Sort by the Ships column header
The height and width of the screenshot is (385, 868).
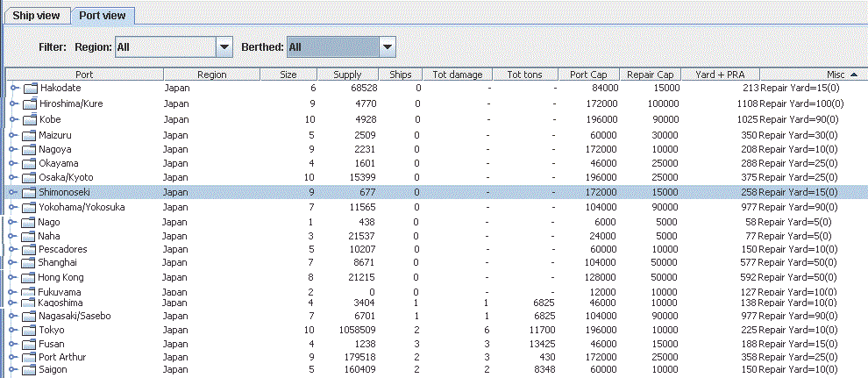pos(400,75)
